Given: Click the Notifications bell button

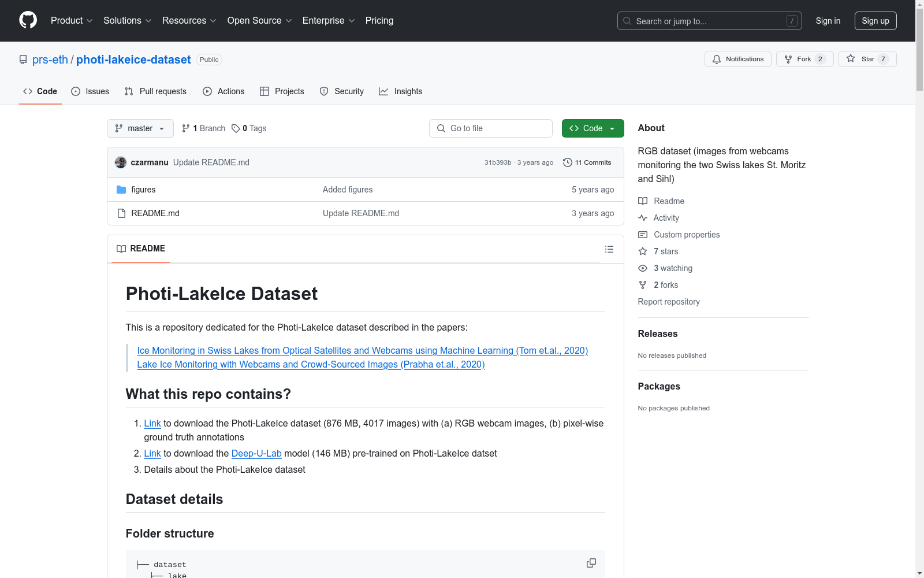Looking at the screenshot, I should pos(737,59).
